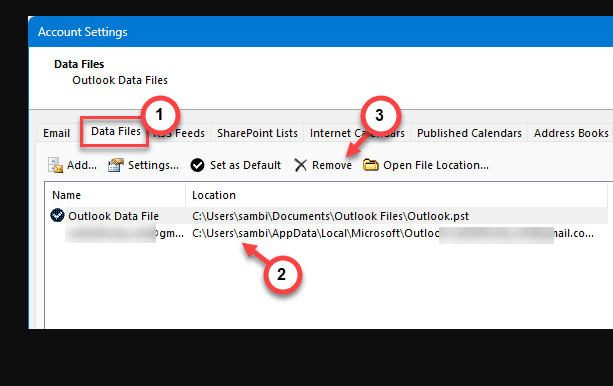Viewport: 613px width, 386px height.
Task: Click the default checkmark icon beside Outlook Data File
Action: click(57, 215)
